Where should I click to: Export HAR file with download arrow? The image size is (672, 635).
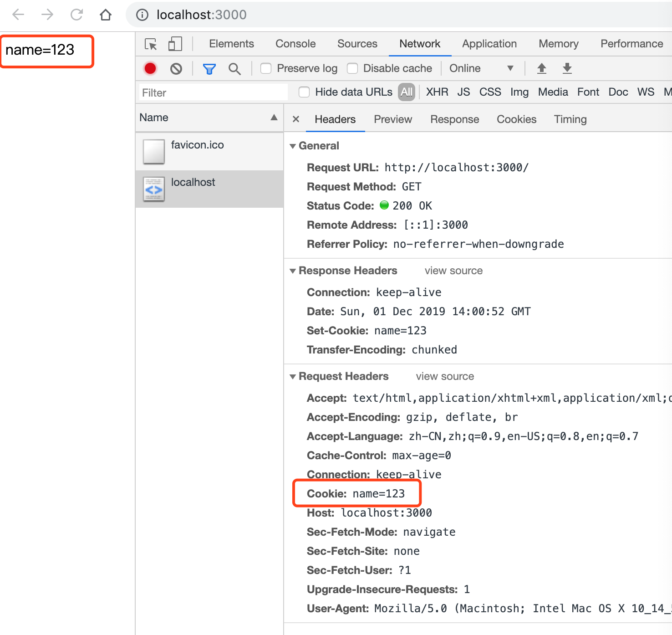click(567, 68)
